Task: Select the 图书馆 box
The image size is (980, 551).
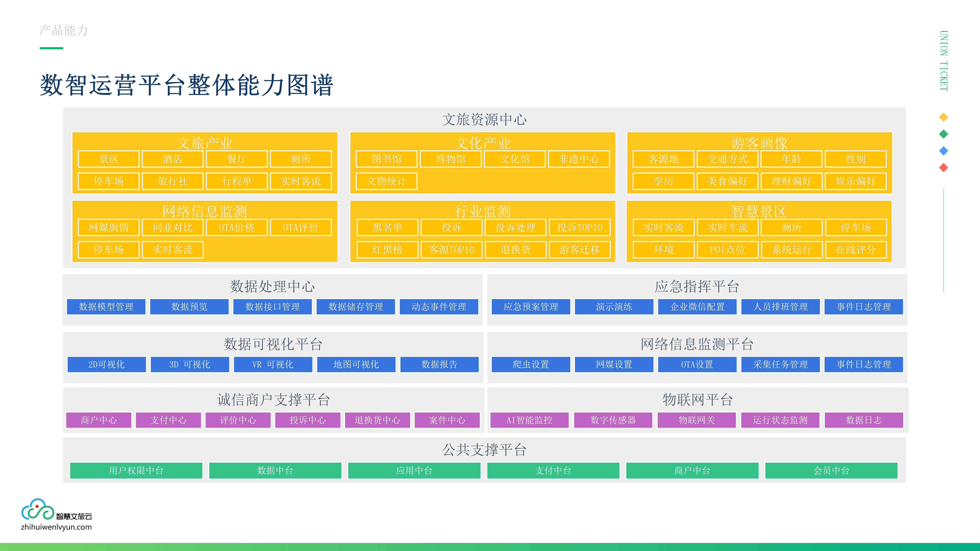Action: coord(387,159)
